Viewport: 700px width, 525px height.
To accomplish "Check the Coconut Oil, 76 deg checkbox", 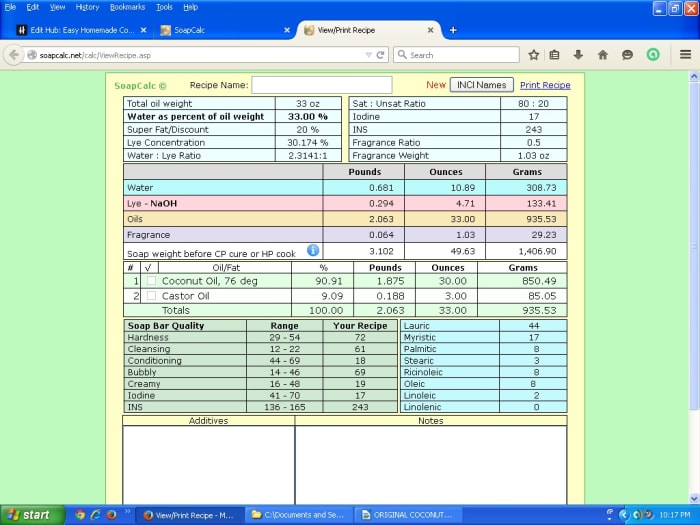I will 151,281.
